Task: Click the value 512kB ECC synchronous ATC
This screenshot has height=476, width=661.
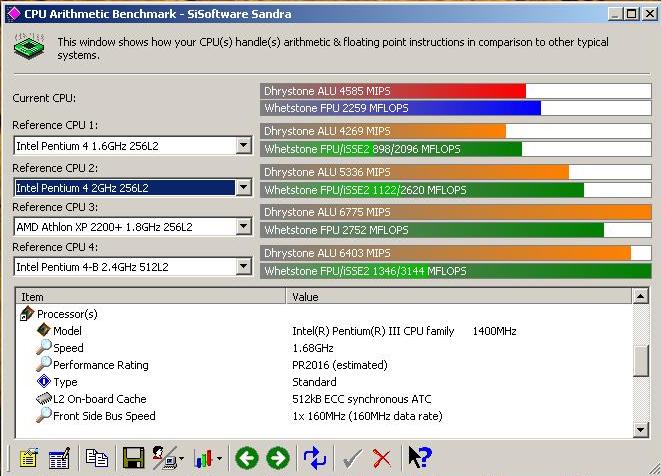Action: 362,399
